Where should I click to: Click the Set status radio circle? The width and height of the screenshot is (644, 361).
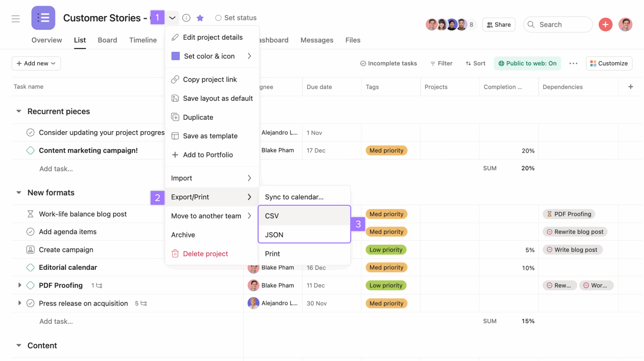[218, 18]
